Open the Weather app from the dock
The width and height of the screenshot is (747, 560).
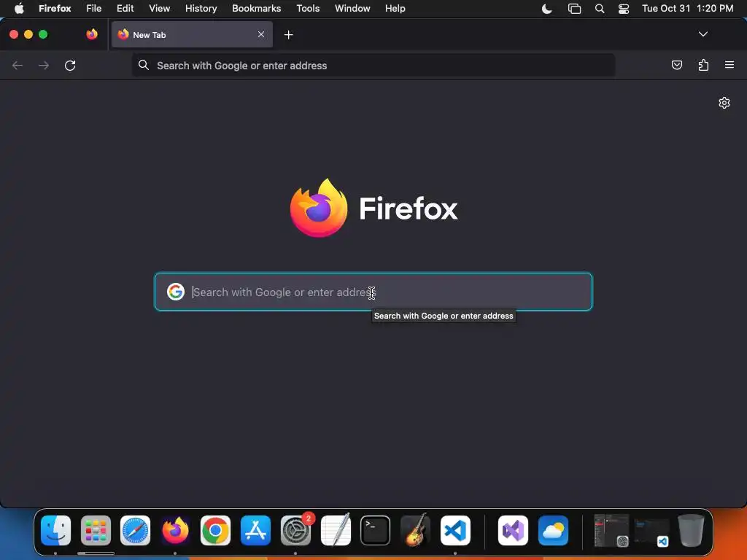[553, 530]
